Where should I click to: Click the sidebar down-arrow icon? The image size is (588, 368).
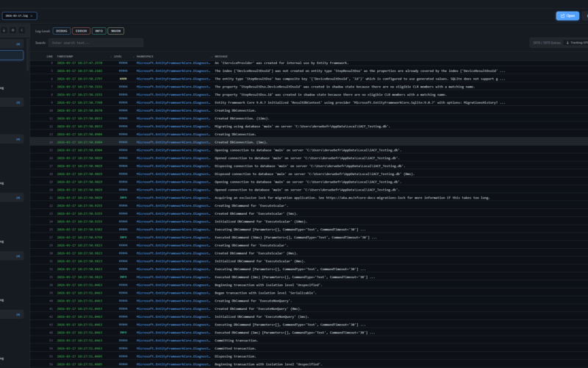pos(4,30)
